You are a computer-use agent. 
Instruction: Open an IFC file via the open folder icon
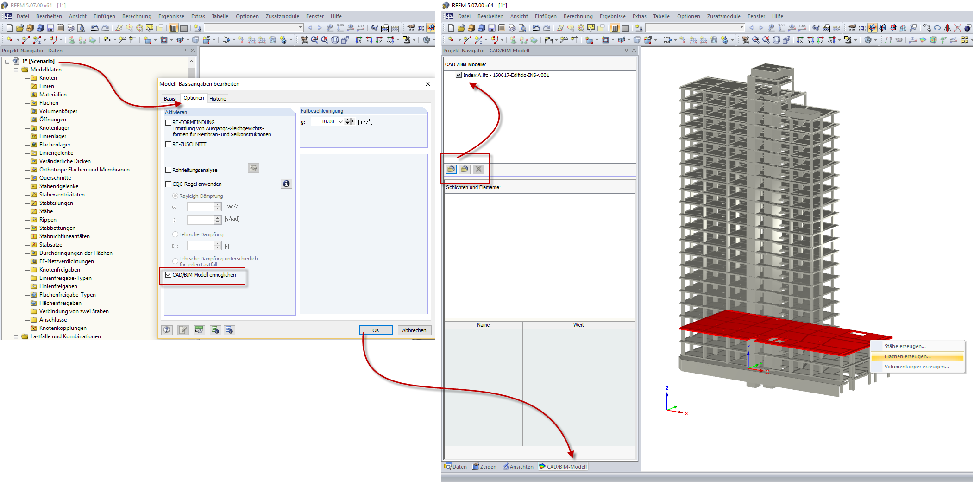pos(450,169)
